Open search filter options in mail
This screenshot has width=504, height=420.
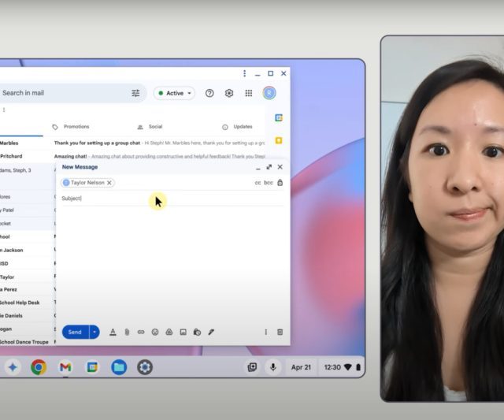point(135,93)
